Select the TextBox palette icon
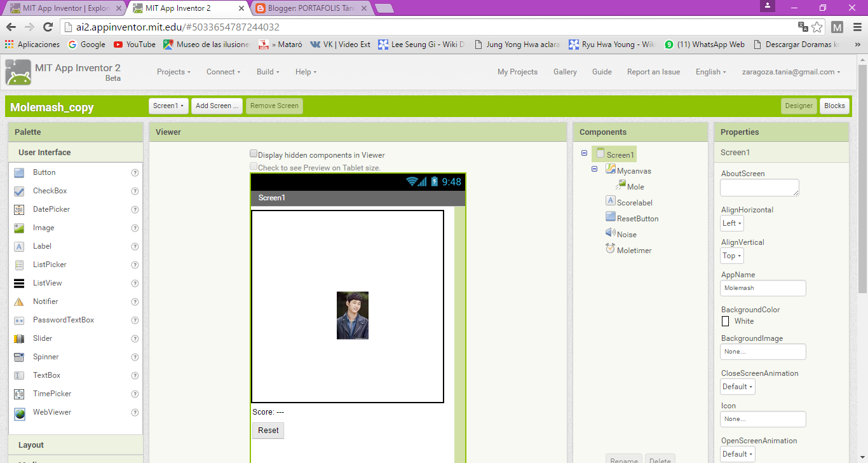The image size is (868, 463). coord(19,375)
